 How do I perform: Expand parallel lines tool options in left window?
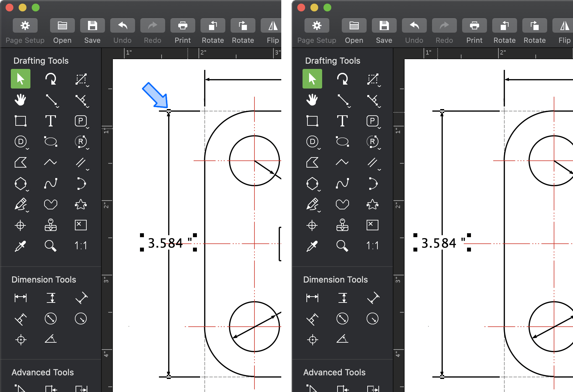(88, 170)
